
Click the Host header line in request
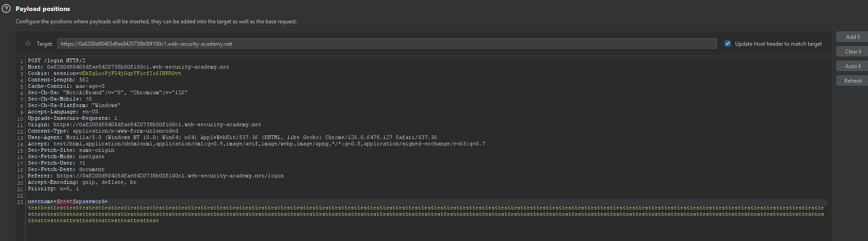pos(128,67)
